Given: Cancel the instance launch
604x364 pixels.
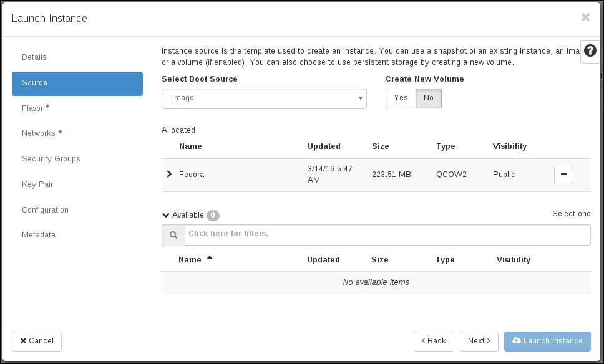Looking at the screenshot, I should 37,341.
